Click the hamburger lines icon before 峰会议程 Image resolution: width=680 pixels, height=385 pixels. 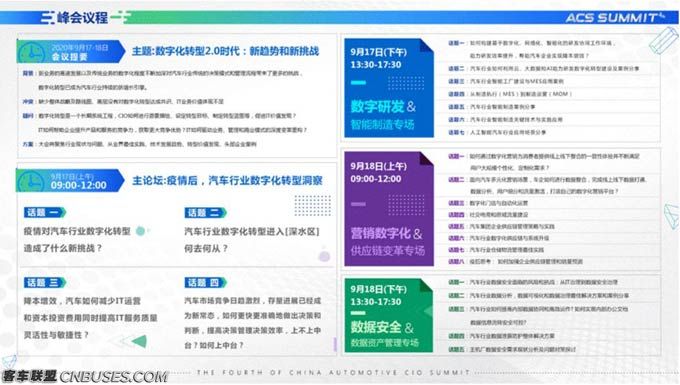[47, 18]
